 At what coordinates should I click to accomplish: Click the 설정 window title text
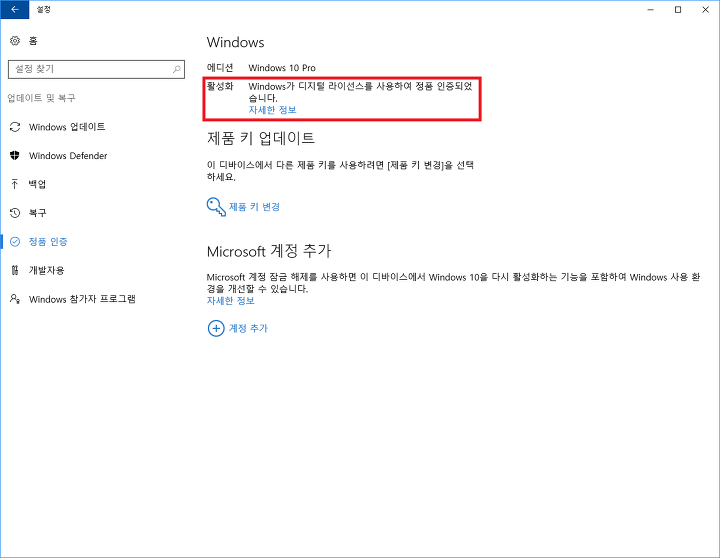(x=44, y=10)
